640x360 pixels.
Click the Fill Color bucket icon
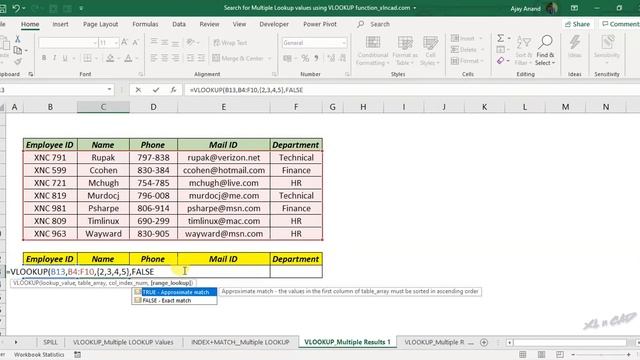(110, 58)
